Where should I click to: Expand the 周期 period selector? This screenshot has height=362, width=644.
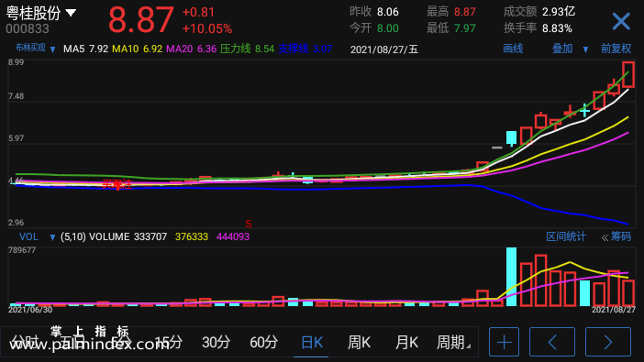(x=453, y=342)
